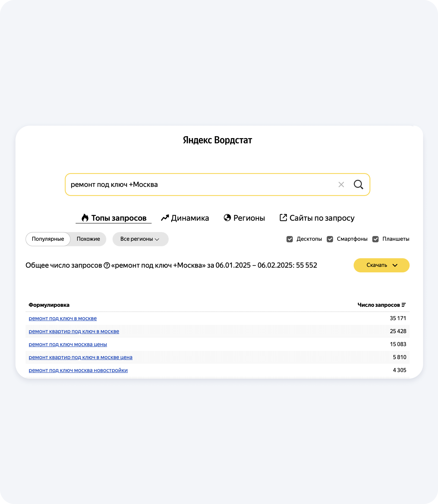Image resolution: width=438 pixels, height=504 pixels.
Task: Open link ремонт под ключ в москве
Action: [x=63, y=318]
